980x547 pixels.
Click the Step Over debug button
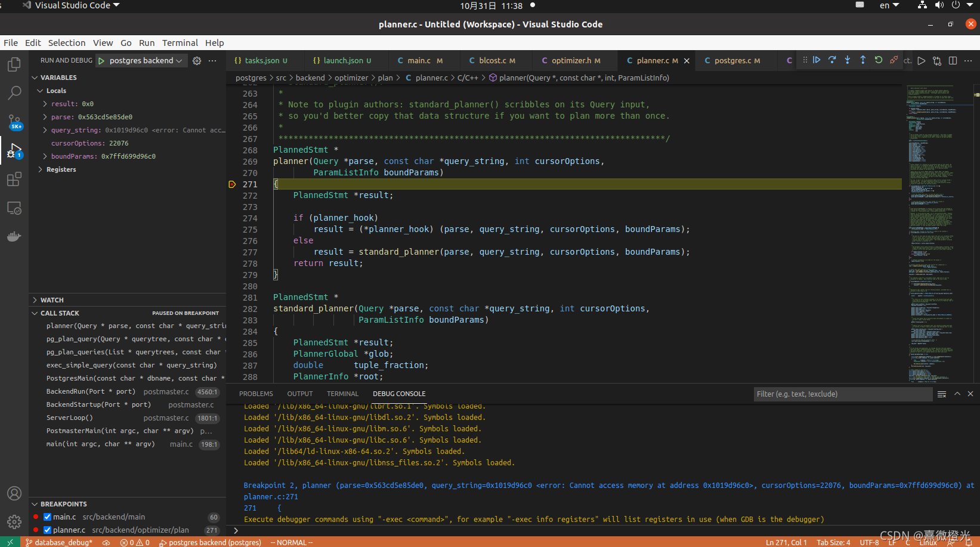click(x=832, y=60)
